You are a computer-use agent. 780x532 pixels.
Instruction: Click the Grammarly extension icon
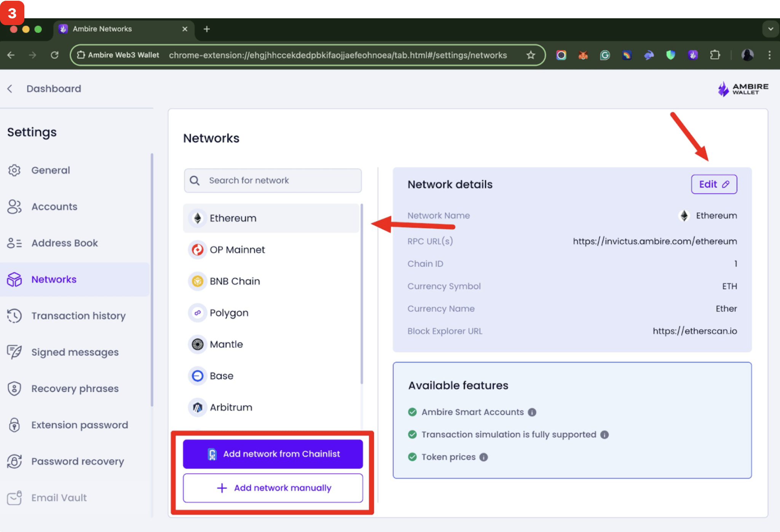click(605, 55)
